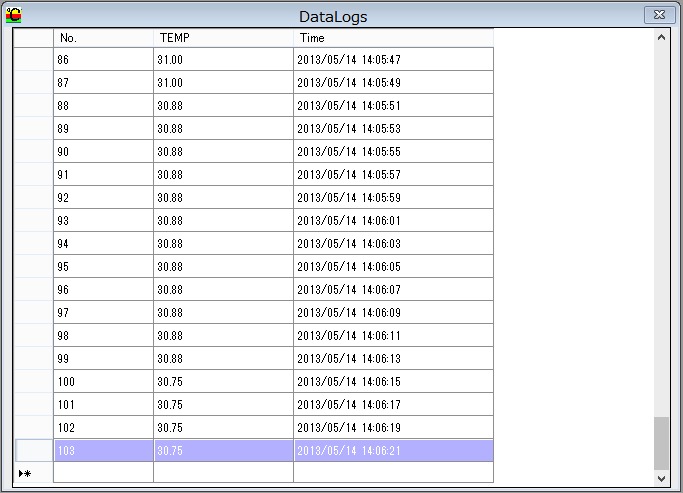Click the TEMP cell in row 87
The height and width of the screenshot is (493, 683).
click(223, 82)
